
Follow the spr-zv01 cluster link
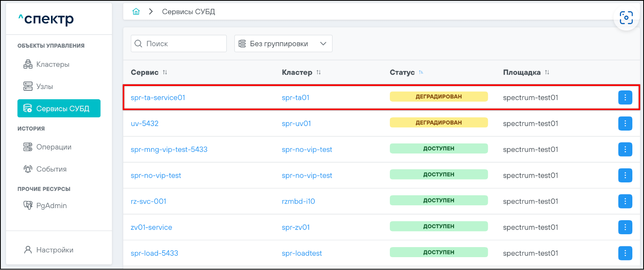coord(296,227)
